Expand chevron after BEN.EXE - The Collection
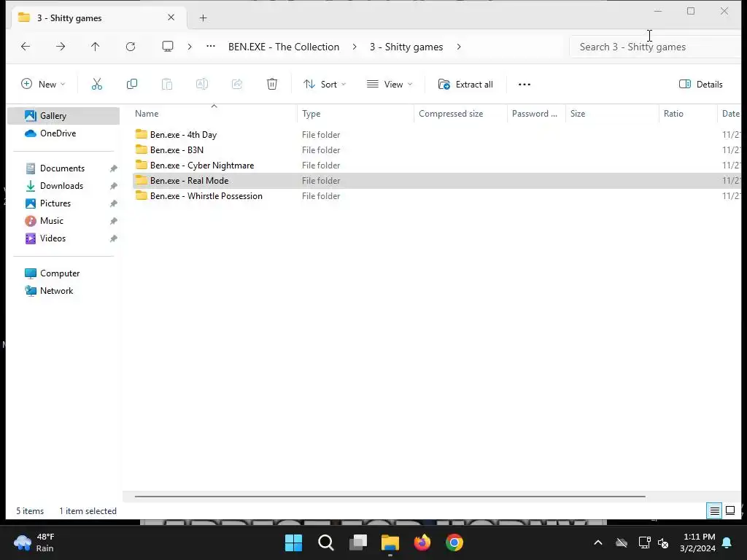The image size is (747, 560). (355, 47)
